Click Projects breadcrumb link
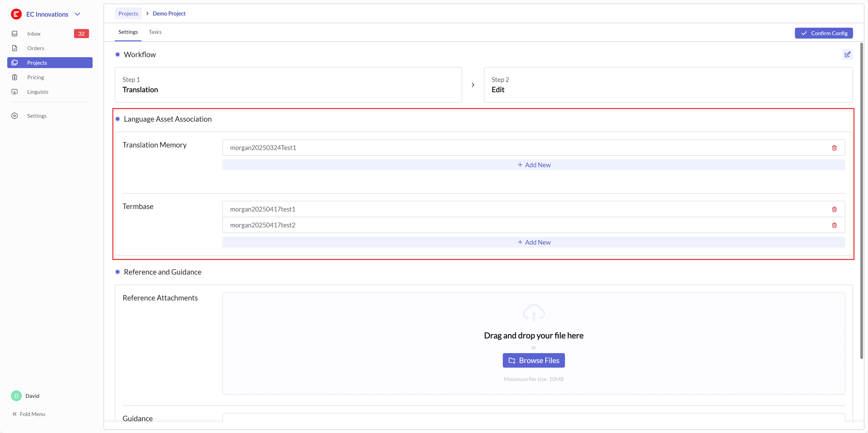The image size is (868, 433). (x=128, y=13)
